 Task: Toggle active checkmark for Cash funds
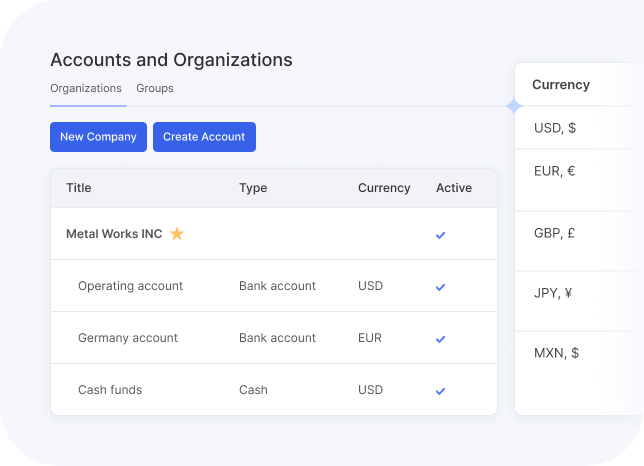coord(440,391)
